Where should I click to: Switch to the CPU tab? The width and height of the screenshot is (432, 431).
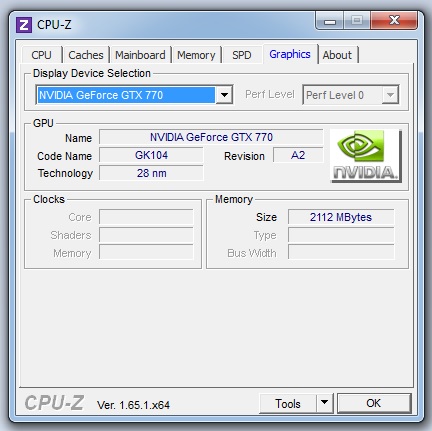click(x=41, y=55)
